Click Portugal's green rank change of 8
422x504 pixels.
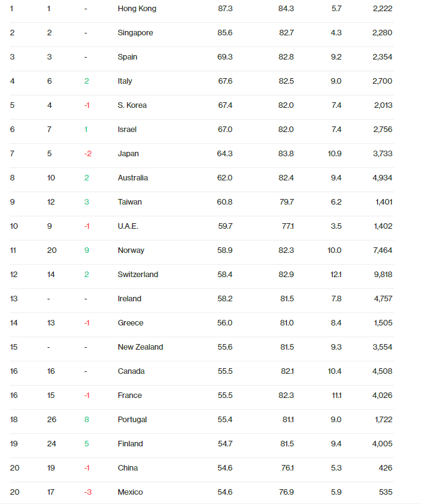click(x=87, y=420)
